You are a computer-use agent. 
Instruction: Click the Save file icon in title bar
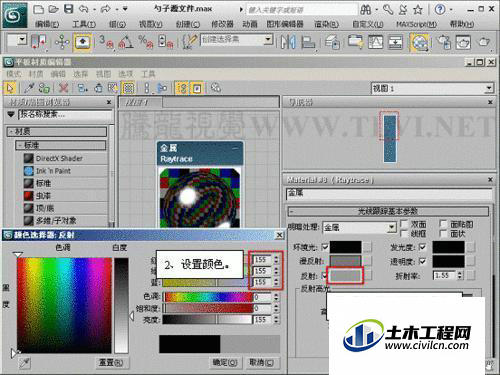coord(68,9)
